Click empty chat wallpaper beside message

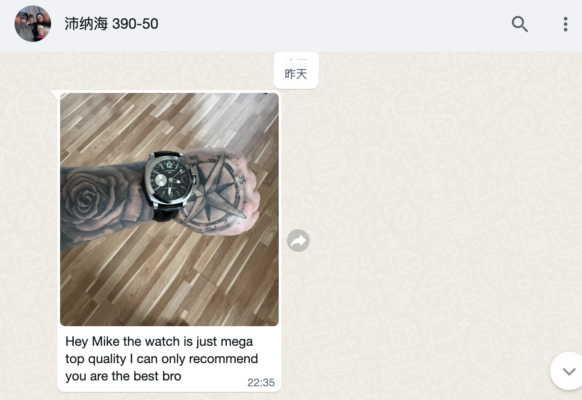[x=427, y=223]
